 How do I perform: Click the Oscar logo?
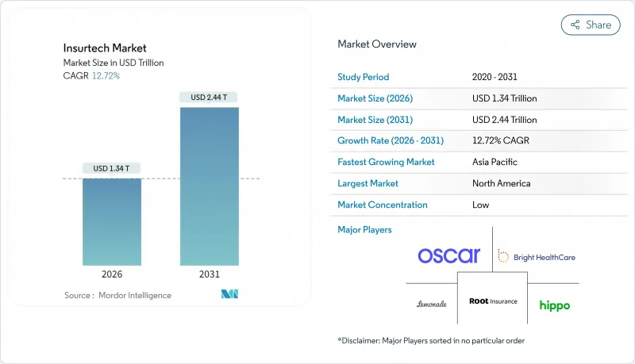tap(449, 255)
